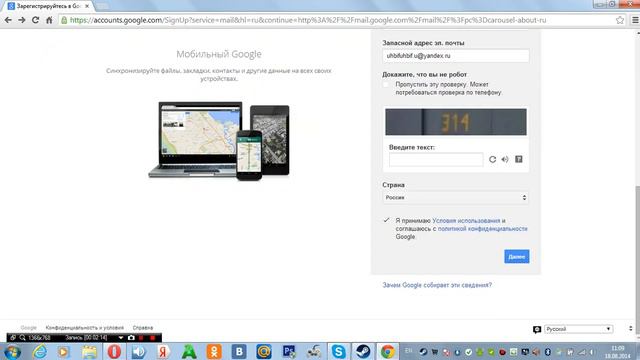This screenshot has width=640, height=360.
Task: Bookmark this page with the star icon
Action: point(620,20)
